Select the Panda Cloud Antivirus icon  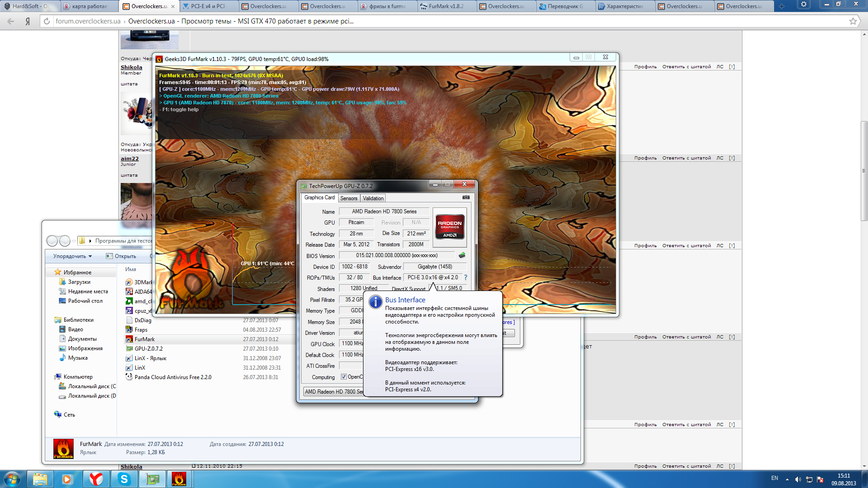129,377
